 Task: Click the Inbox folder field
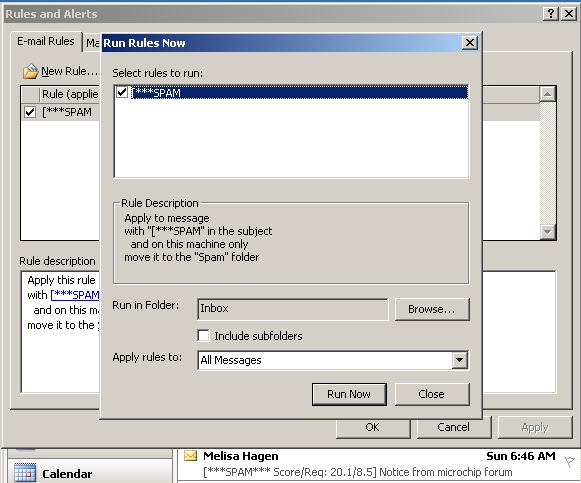[293, 309]
